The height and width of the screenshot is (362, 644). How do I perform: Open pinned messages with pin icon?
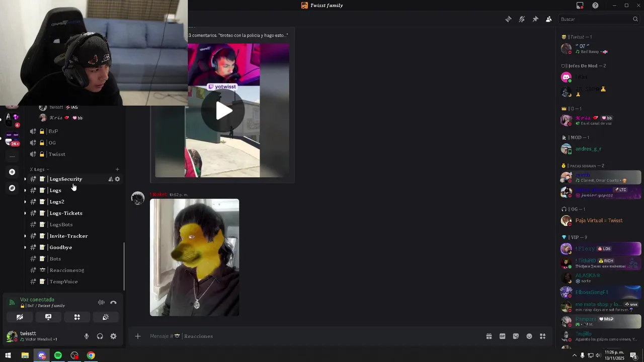click(x=535, y=19)
